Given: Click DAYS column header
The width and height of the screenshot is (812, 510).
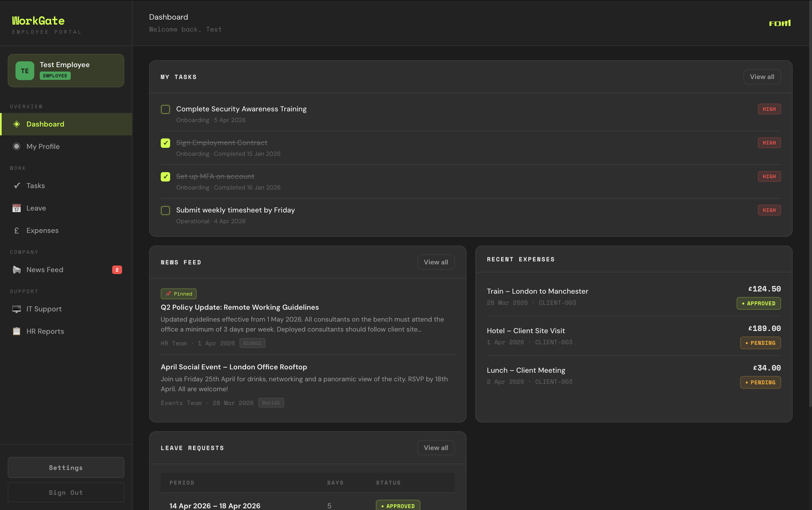Looking at the screenshot, I should coord(336,483).
